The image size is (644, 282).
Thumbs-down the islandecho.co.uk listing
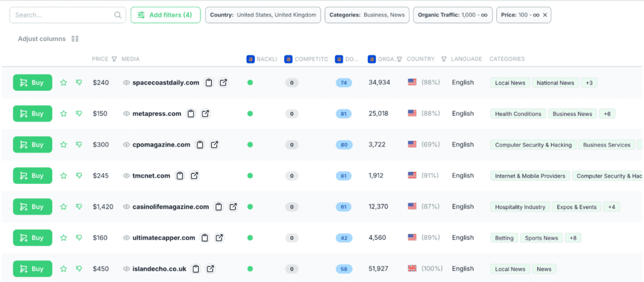(79, 269)
